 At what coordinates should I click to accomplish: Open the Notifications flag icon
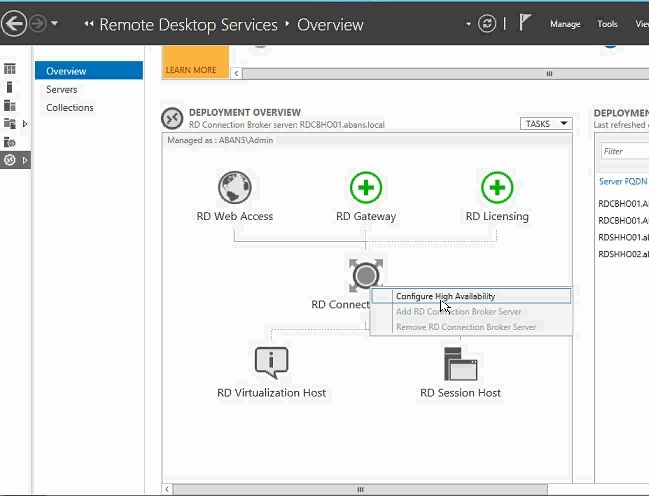[525, 22]
